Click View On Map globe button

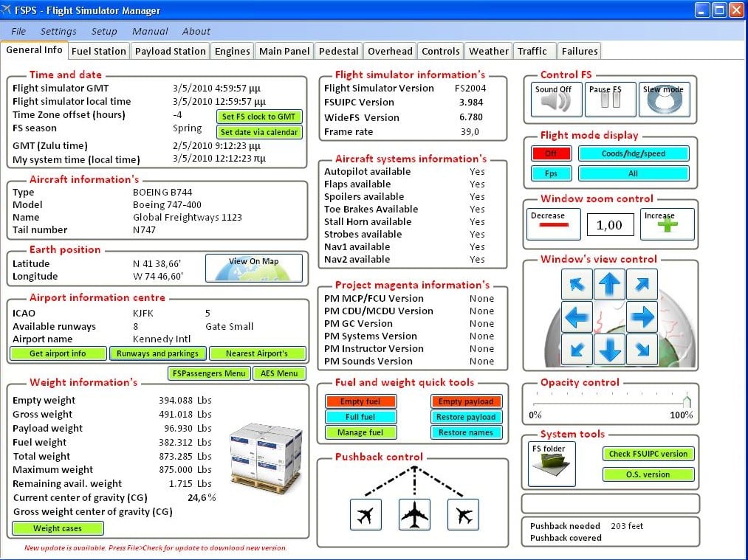click(x=253, y=269)
